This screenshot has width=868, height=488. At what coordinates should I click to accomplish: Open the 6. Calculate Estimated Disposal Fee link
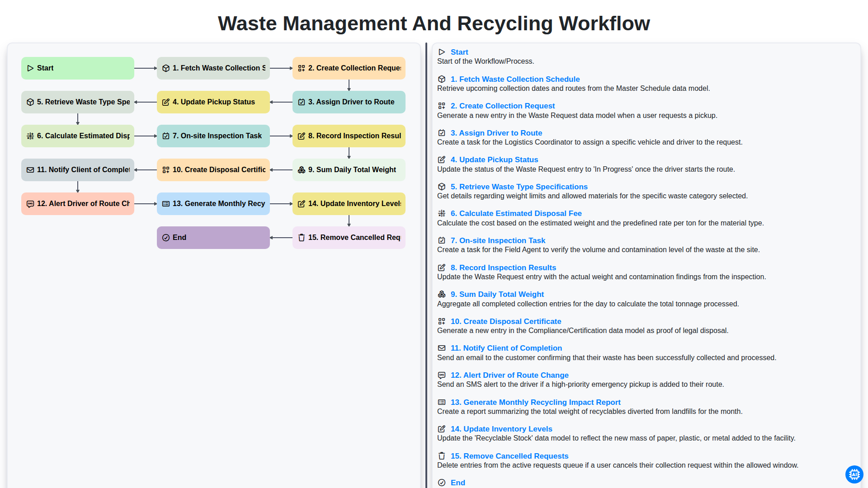[516, 213]
